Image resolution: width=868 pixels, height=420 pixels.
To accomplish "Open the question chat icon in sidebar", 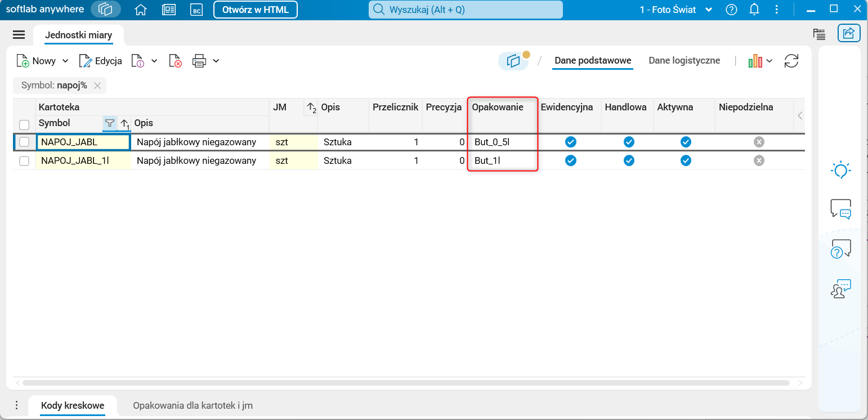I will tap(840, 248).
